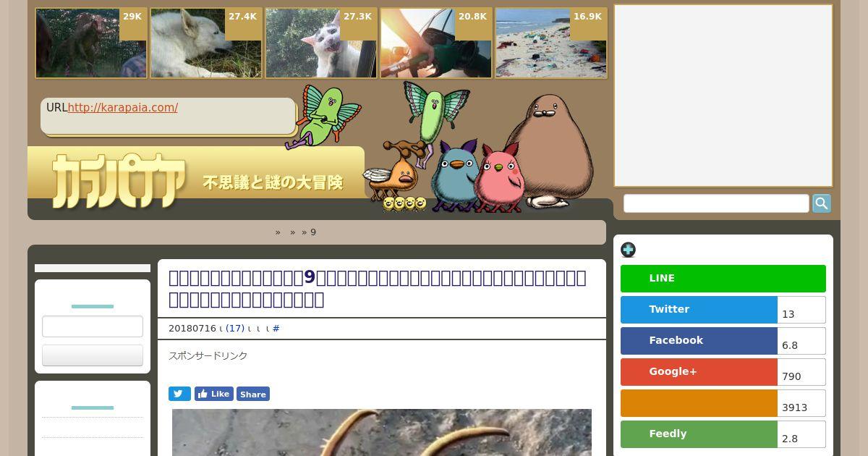This screenshot has width=868, height=456.
Task: Click the orange share button with 3913
Action: [x=699, y=403]
